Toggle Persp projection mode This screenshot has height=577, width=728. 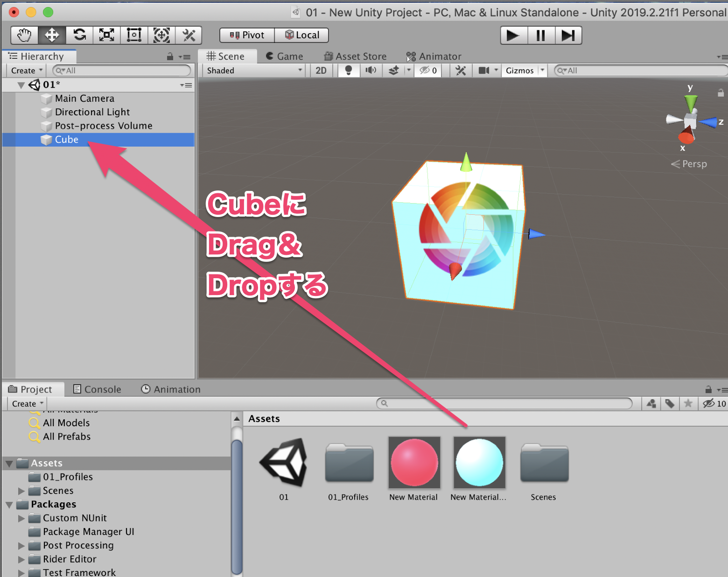click(689, 164)
